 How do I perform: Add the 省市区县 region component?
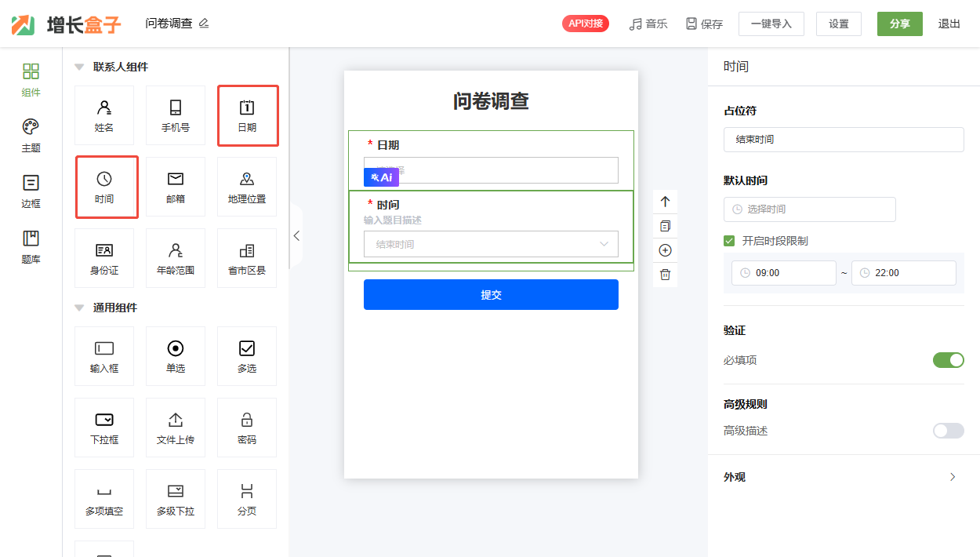click(x=247, y=258)
